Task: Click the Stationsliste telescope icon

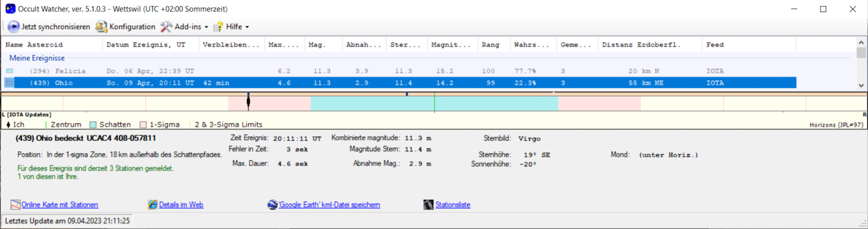Action: (429, 205)
